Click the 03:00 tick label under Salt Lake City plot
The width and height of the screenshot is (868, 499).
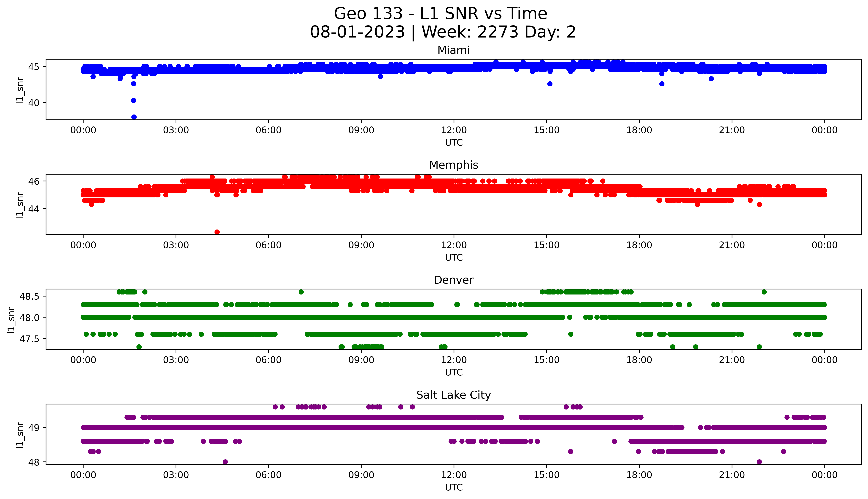click(x=176, y=475)
